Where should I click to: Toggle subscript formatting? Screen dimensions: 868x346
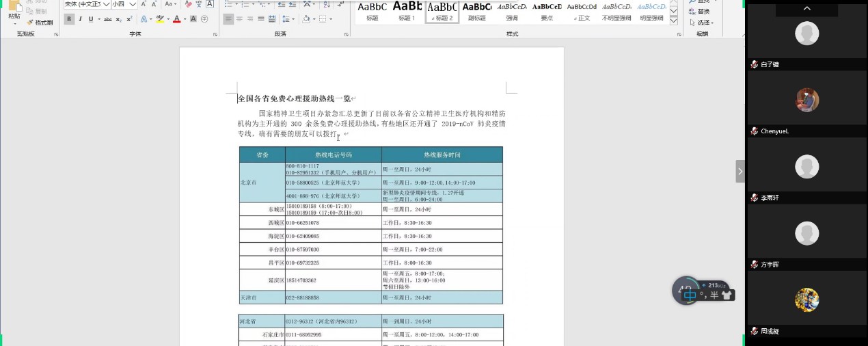point(119,19)
